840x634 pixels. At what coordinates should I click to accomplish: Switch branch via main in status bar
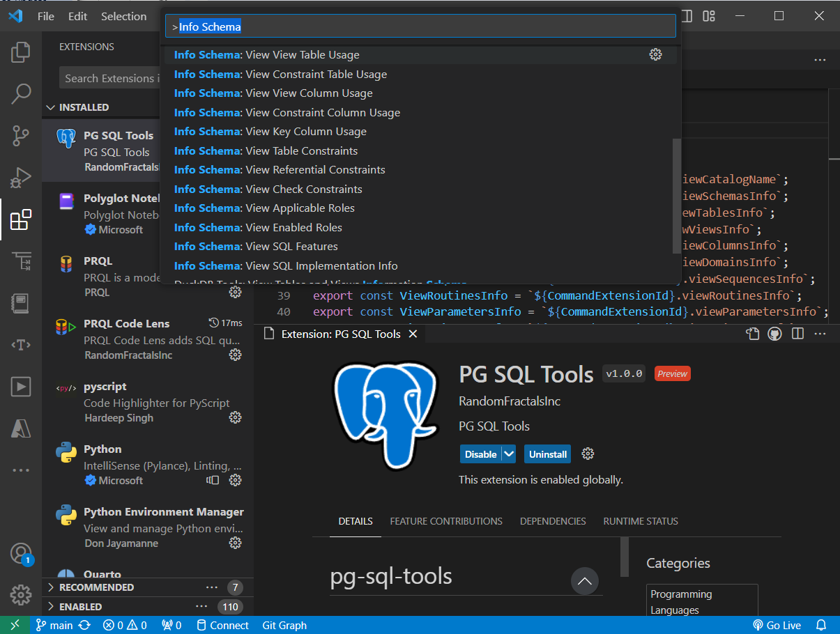[x=54, y=625]
